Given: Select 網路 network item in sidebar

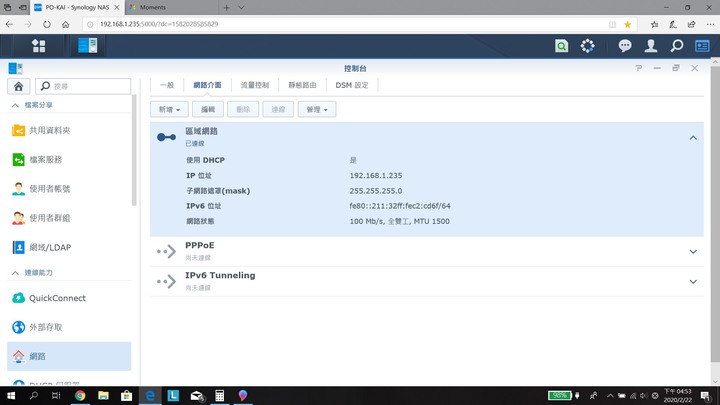Looking at the screenshot, I should click(69, 356).
